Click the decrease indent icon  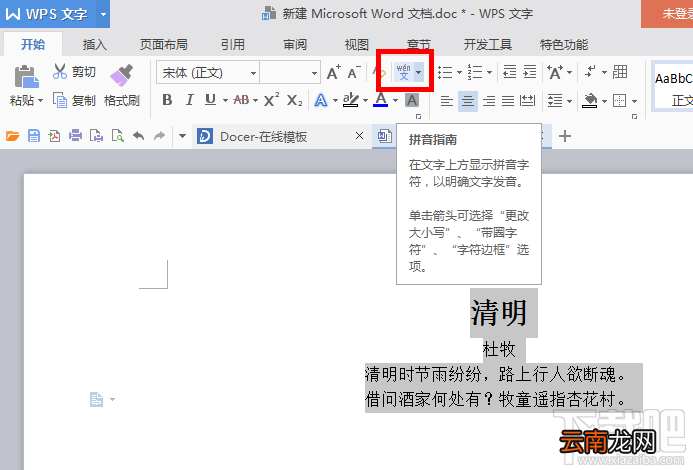coord(510,72)
